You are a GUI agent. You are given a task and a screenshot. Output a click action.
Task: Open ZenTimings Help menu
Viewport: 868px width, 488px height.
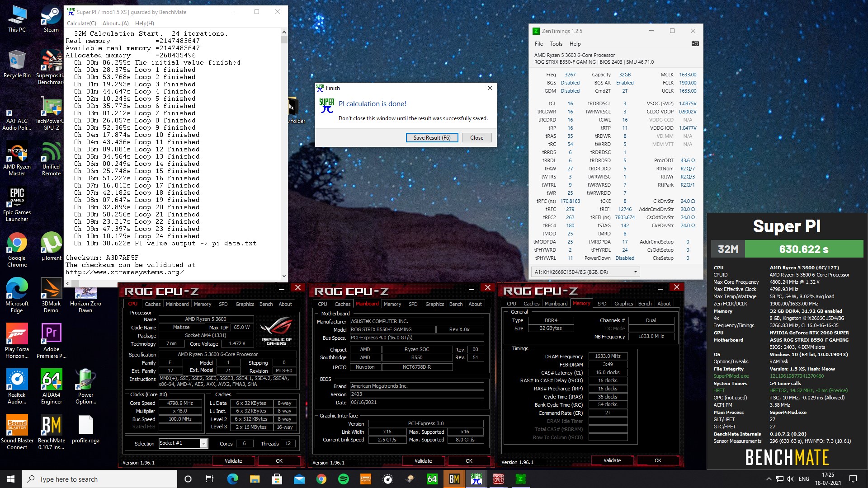575,44
